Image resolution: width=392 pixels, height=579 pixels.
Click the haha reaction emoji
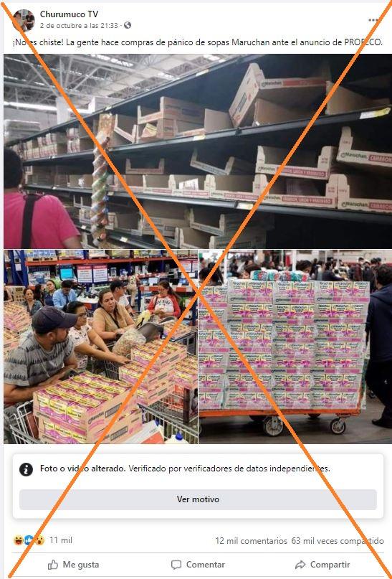[x=19, y=540]
